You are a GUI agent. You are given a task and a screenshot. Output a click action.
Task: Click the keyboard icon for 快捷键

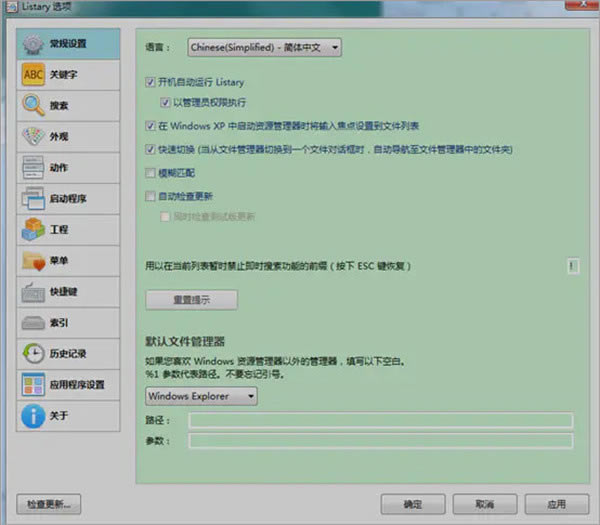[x=33, y=293]
